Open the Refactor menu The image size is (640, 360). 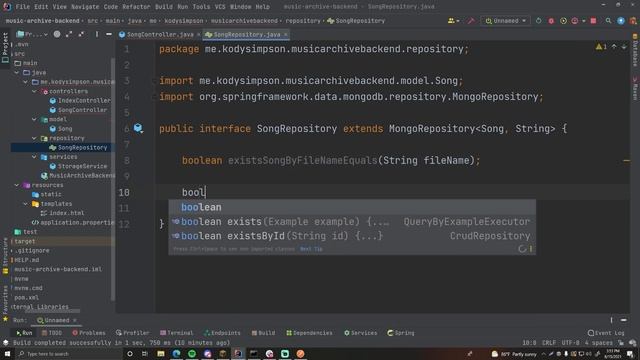(136, 7)
